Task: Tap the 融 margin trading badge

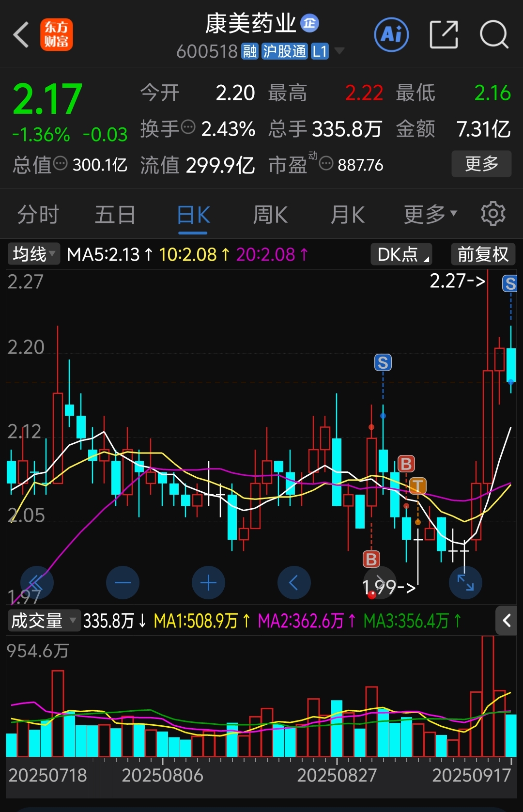Action: point(250,51)
